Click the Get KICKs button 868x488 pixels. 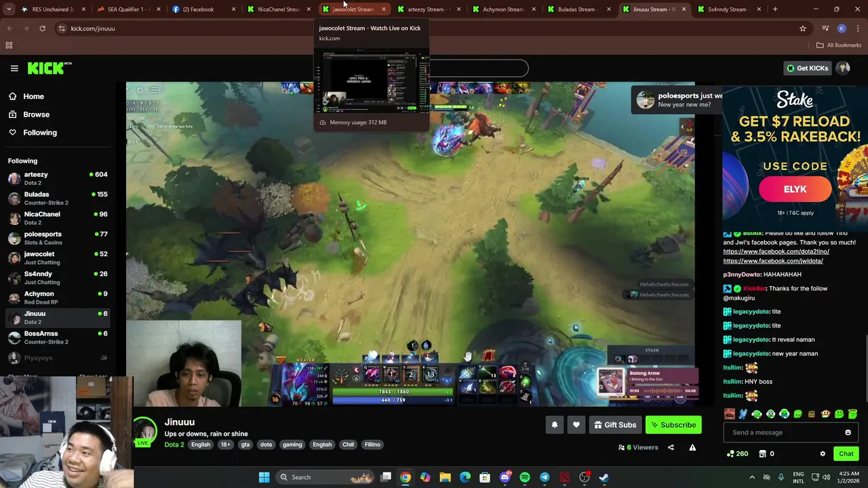click(807, 68)
